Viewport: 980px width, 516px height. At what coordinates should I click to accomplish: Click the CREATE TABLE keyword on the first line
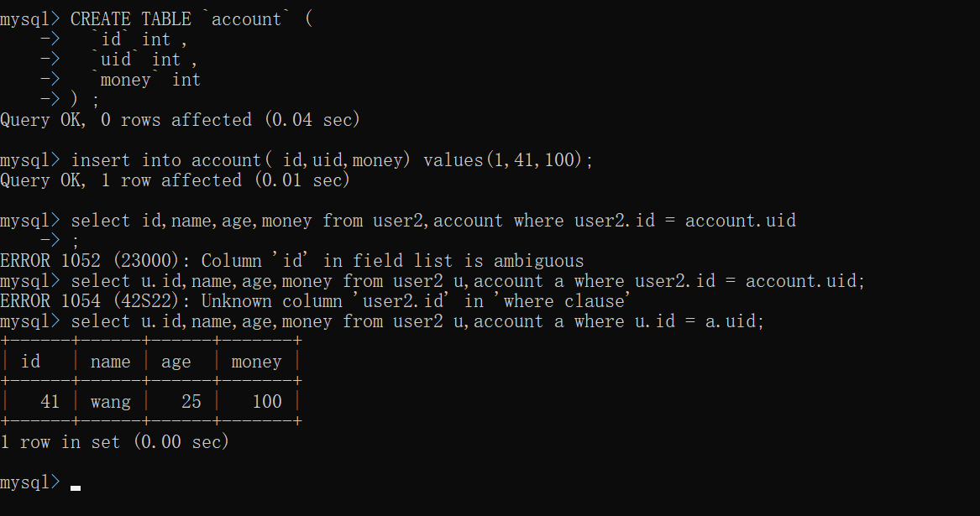[x=130, y=19]
